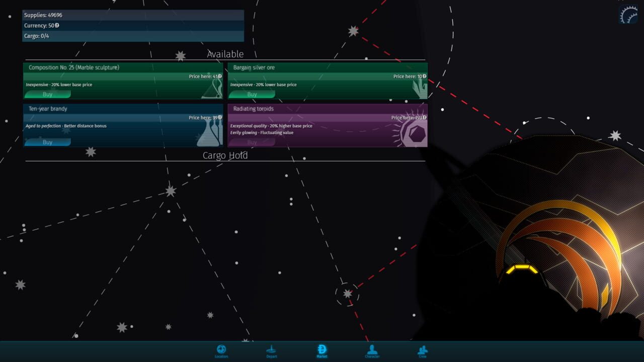Open the Crew screen

point(423,351)
